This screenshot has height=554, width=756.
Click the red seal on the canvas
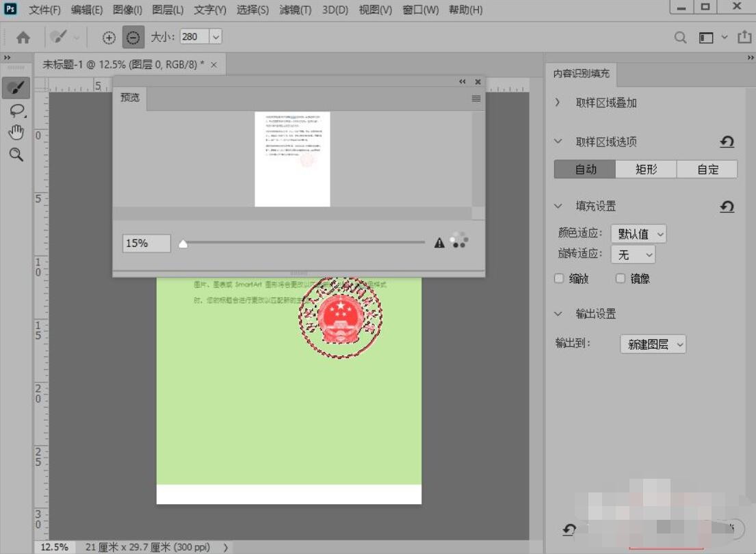[341, 317]
